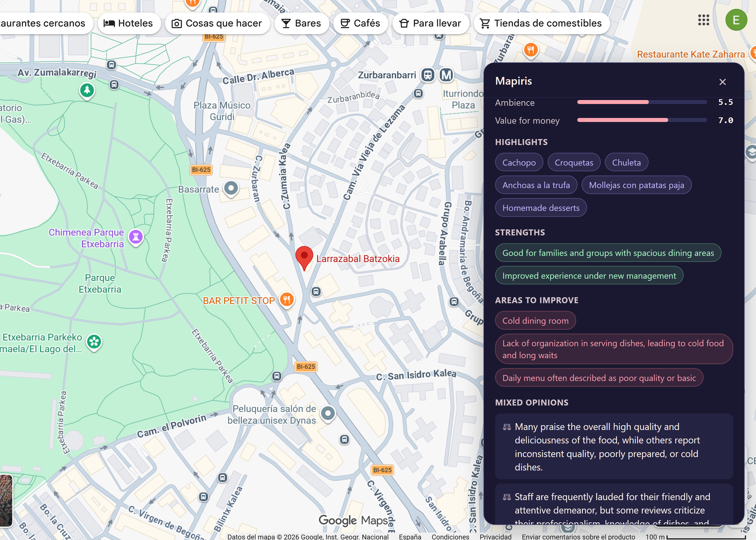Click the Chuleta highlight tag
The height and width of the screenshot is (540, 756).
pyautogui.click(x=626, y=162)
